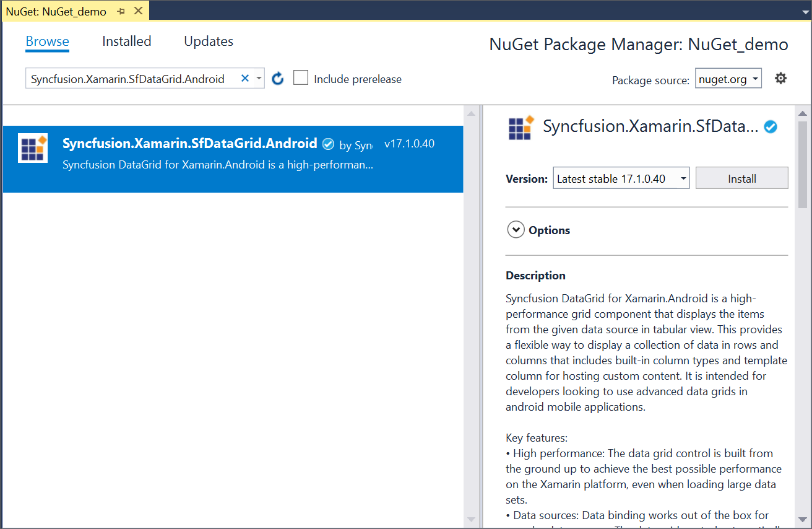The image size is (812, 529).
Task: Click the blue verified badge next to the package title
Action: (x=770, y=126)
